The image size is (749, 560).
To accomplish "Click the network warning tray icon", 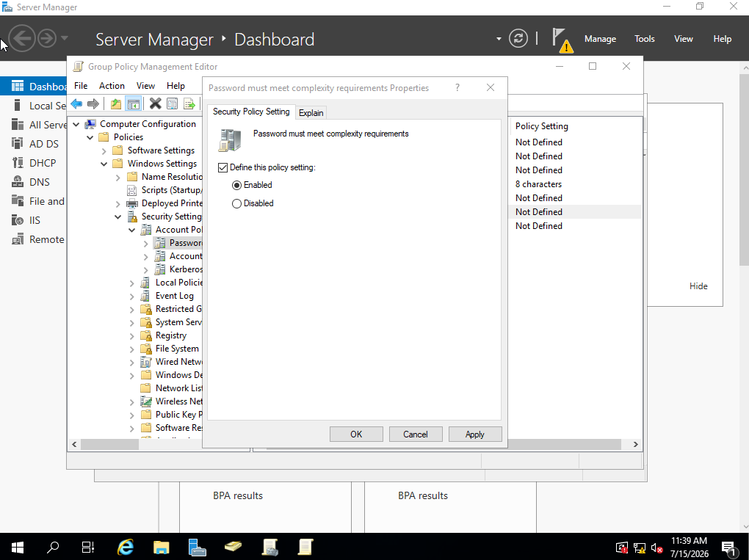I will (640, 548).
